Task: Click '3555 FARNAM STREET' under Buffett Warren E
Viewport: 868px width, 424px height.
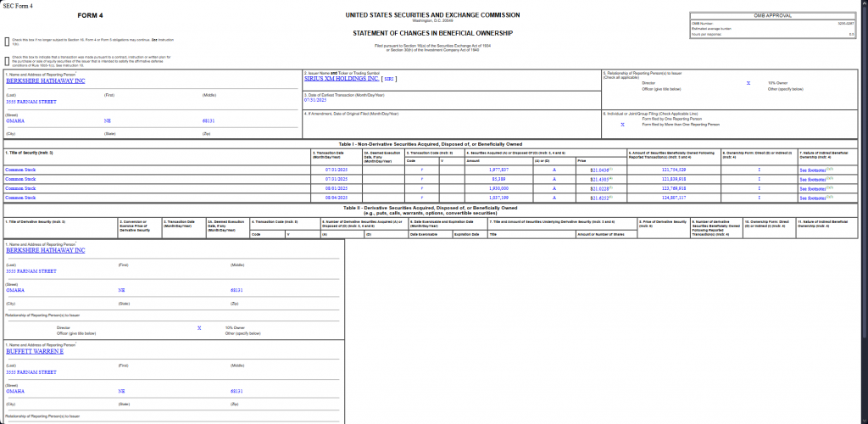Action: [31, 372]
